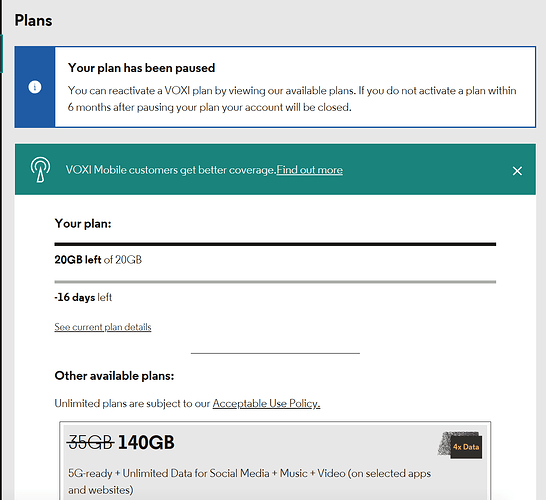Click the 'Your plan has been paused' heading

pos(141,68)
